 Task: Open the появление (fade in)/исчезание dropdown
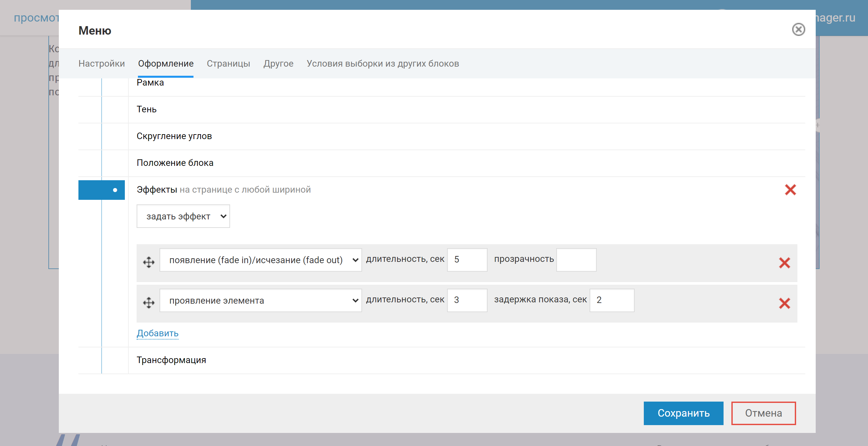[260, 260]
